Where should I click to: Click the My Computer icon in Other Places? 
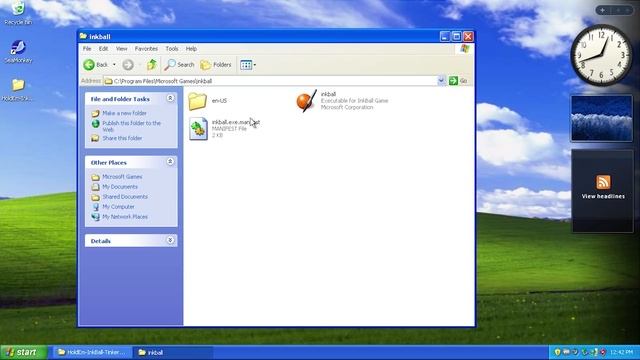96,207
